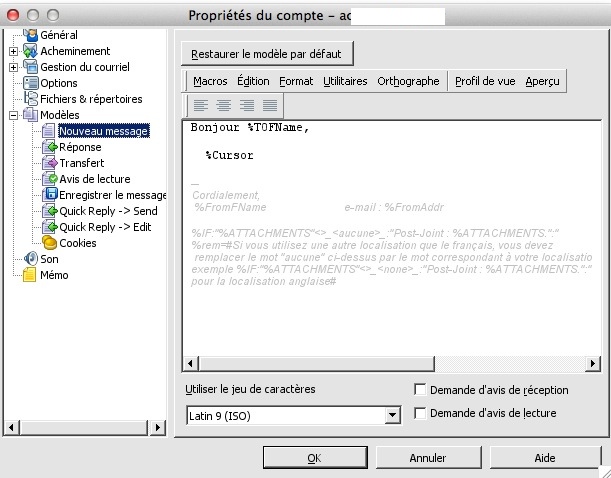Enable Demande d'avis de réception checkbox

[x=421, y=390]
